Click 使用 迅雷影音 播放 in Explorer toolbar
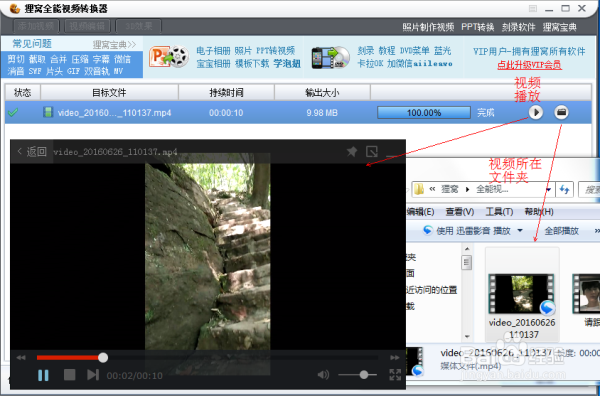The height and width of the screenshot is (396, 600). tap(467, 231)
